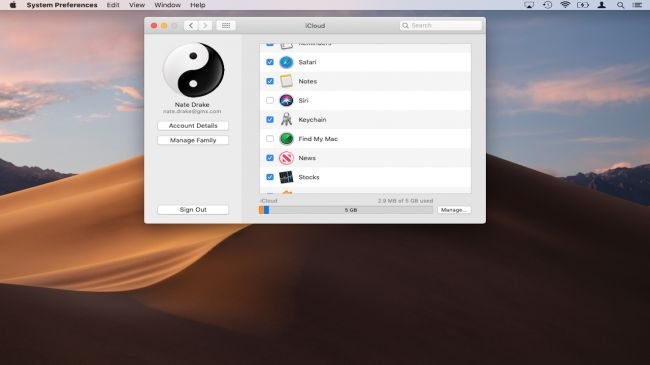The image size is (650, 365).
Task: Open Spotlight search in menu bar
Action: pyautogui.click(x=620, y=5)
